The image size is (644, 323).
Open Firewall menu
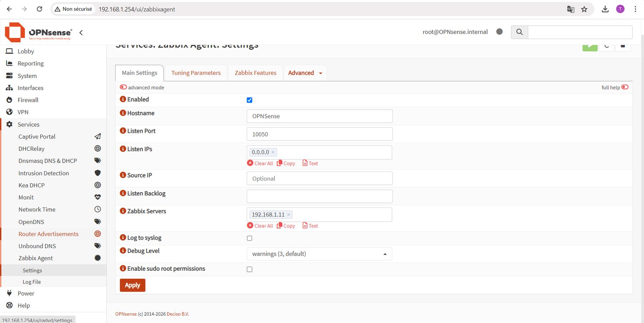(x=28, y=100)
